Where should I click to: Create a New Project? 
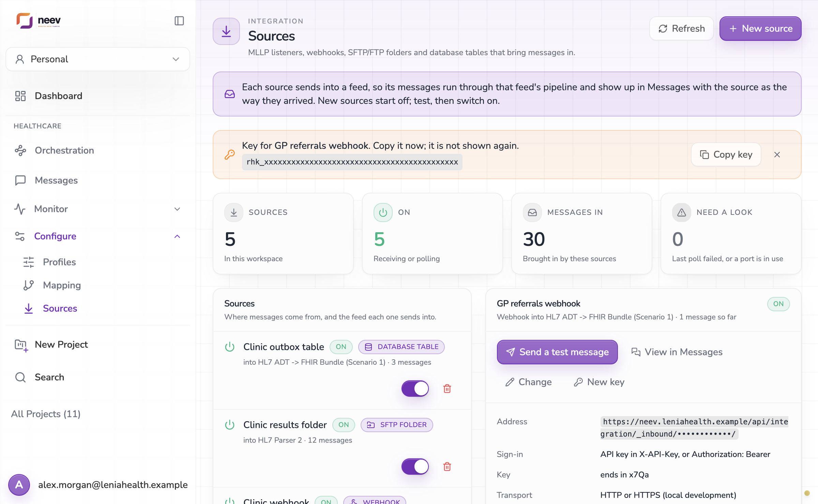61,345
